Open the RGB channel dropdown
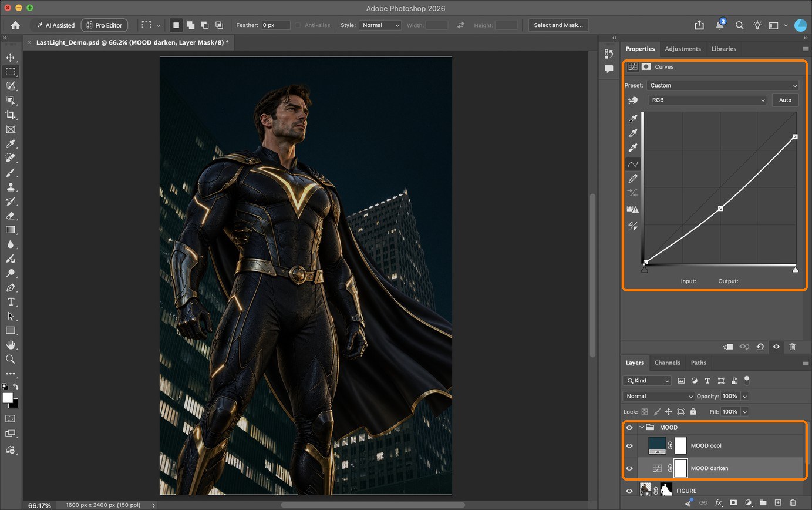 click(707, 100)
